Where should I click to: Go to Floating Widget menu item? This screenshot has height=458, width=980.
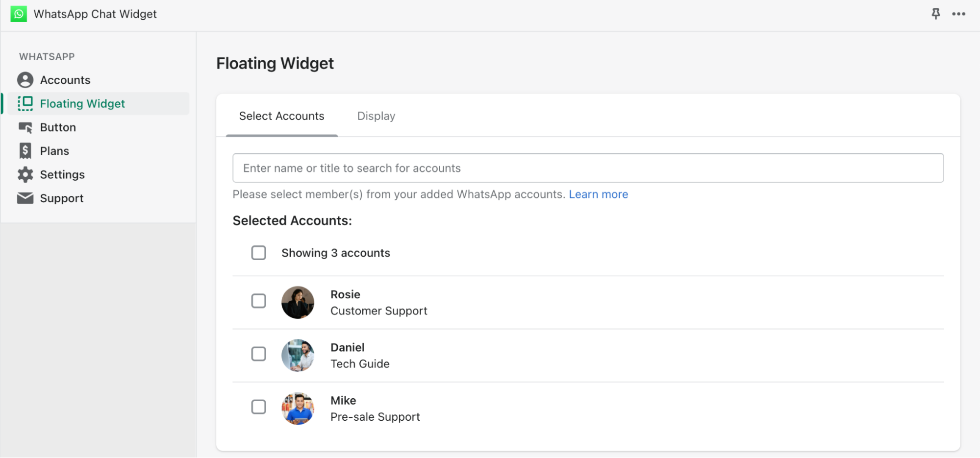pos(98,103)
